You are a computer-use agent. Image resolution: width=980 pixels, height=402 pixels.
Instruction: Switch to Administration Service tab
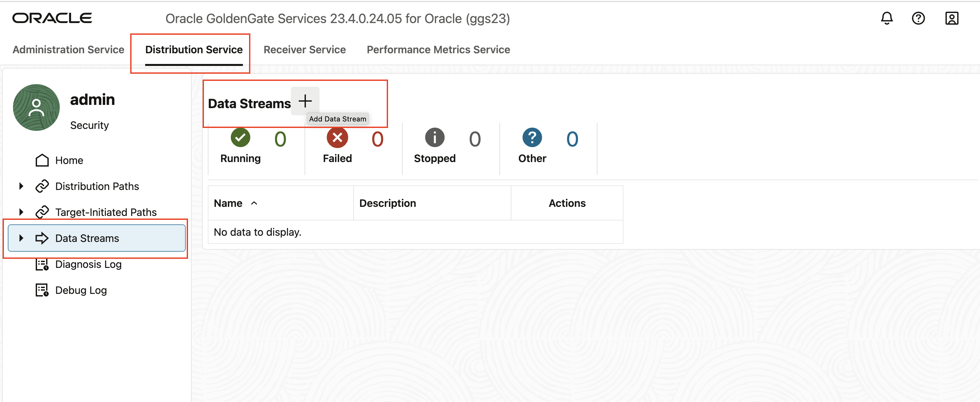pyautogui.click(x=69, y=49)
